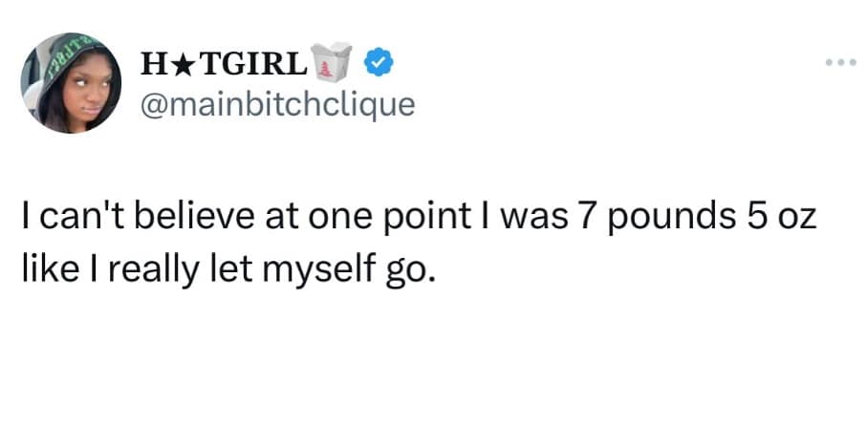868x428 pixels.
Task: Click the words "let myself go"
Action: point(346,269)
